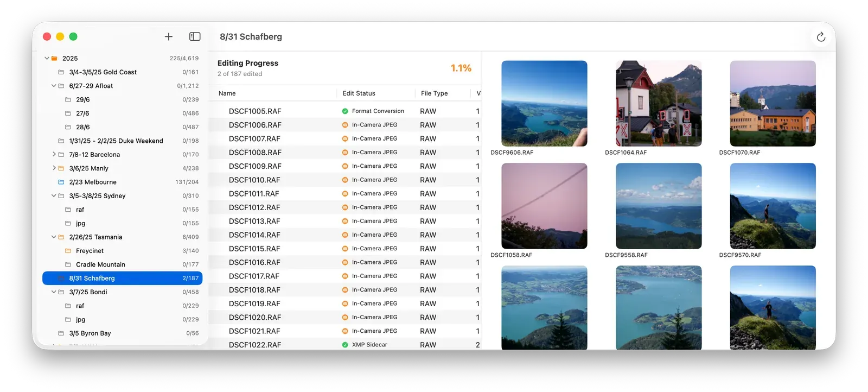Click the green check icon for DSCF1005.RAF
This screenshot has width=868, height=392.
[x=345, y=111]
